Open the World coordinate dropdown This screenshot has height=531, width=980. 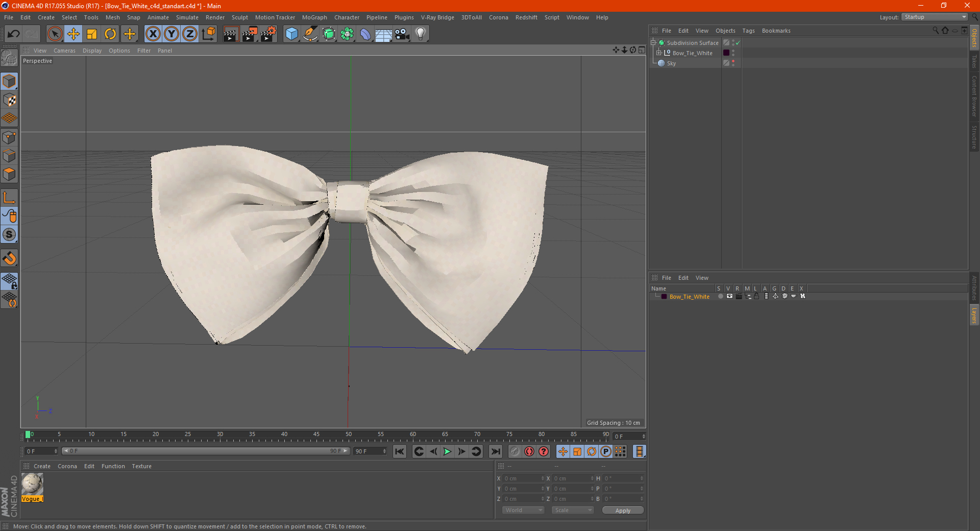[523, 510]
